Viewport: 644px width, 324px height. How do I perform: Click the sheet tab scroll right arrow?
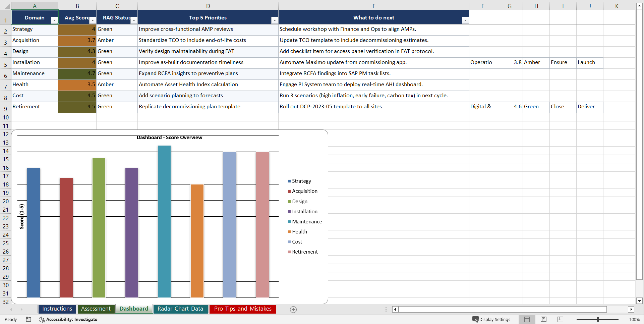21,309
